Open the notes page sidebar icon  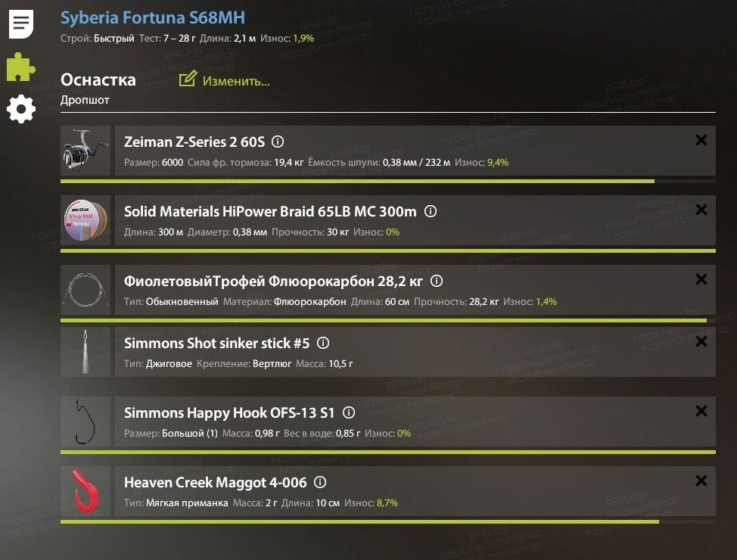coord(21,24)
